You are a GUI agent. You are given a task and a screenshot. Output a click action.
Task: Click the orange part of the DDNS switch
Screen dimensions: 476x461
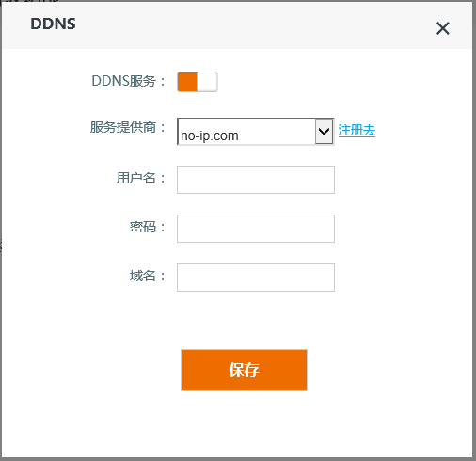(x=187, y=82)
